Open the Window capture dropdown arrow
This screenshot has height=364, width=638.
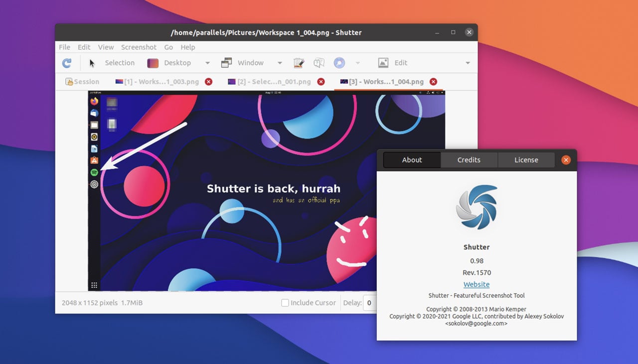coord(280,63)
